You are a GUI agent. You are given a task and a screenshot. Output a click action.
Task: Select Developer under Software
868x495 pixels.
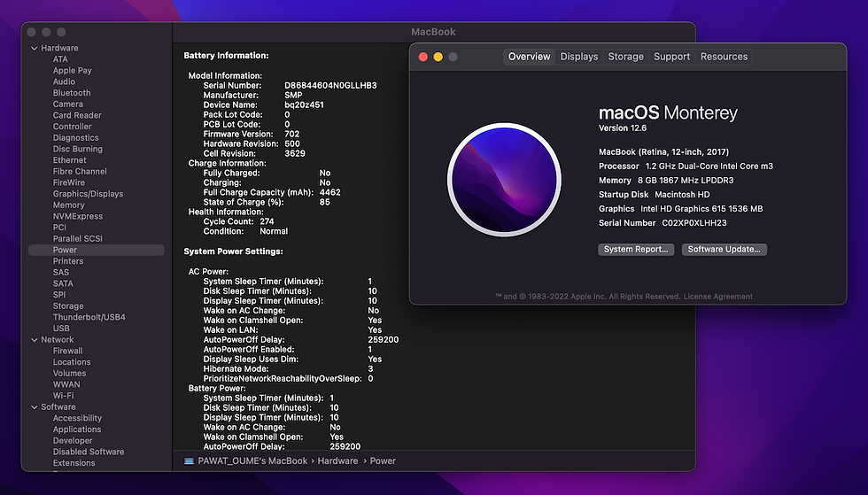coord(73,441)
